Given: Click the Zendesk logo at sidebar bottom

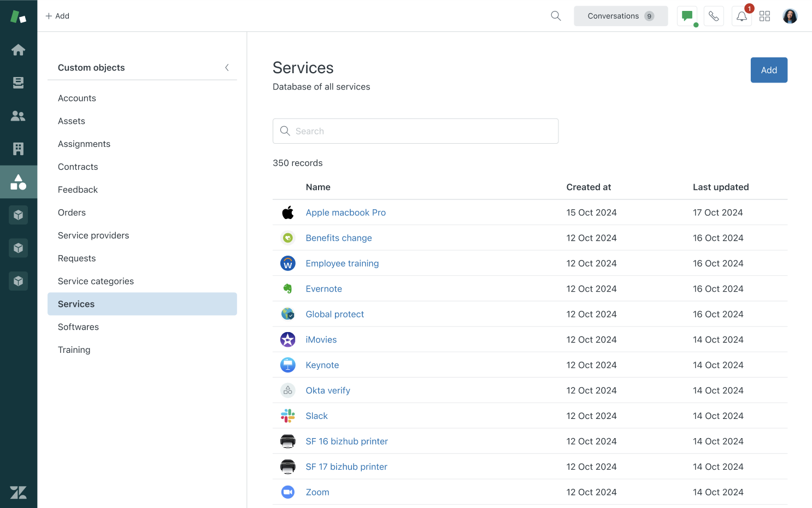Looking at the screenshot, I should tap(18, 492).
